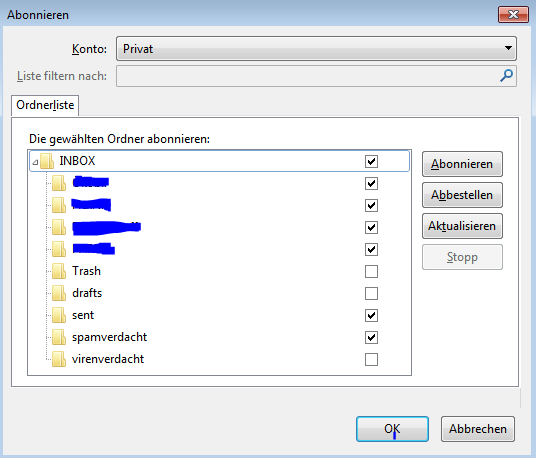Switch to the Ordnerliste tab
Image resolution: width=536 pixels, height=458 pixels.
(x=45, y=105)
